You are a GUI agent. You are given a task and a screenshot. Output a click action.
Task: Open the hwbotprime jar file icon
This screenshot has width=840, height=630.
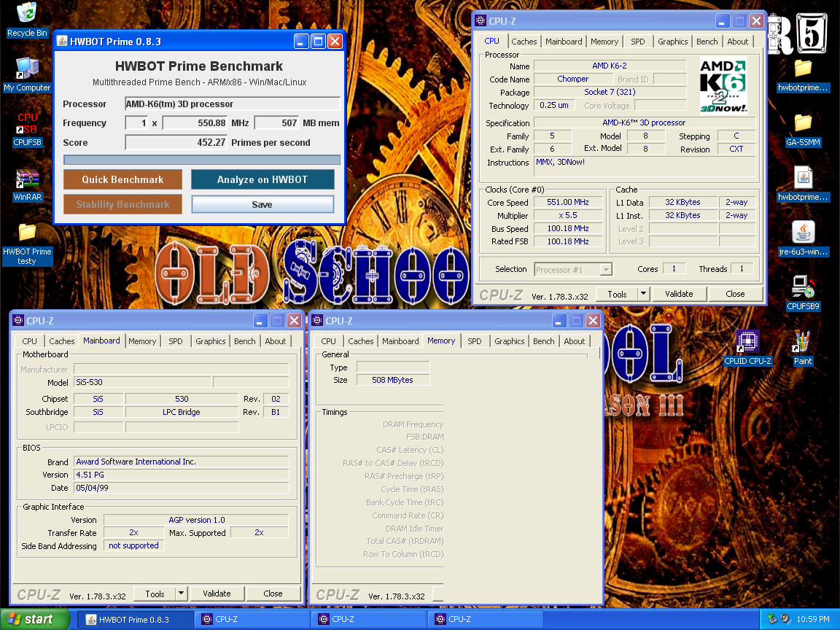(803, 178)
